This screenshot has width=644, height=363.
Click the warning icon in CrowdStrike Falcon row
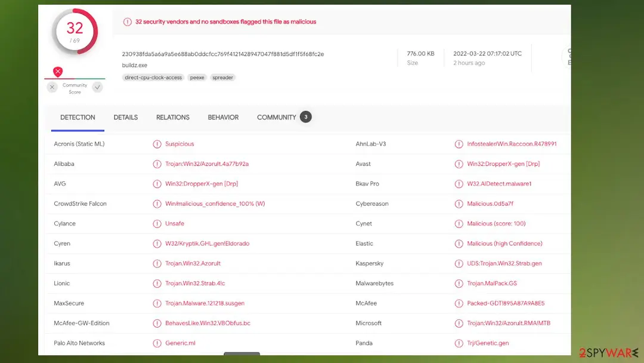point(157,204)
